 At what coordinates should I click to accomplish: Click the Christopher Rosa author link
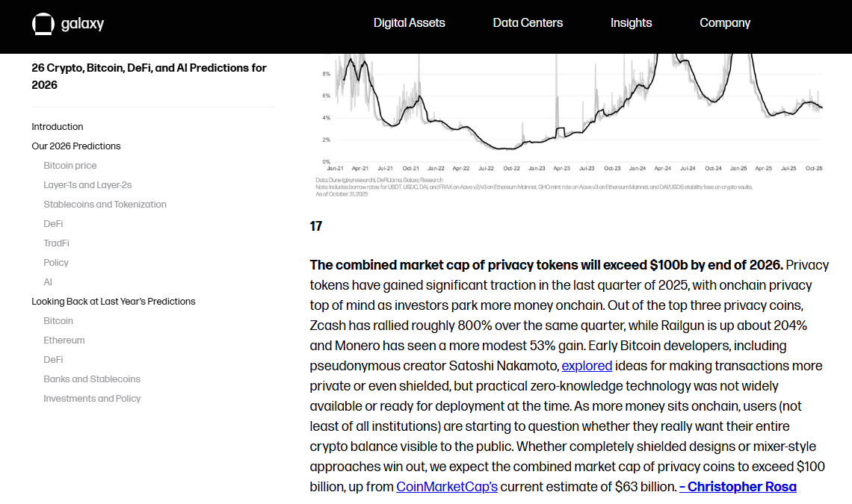coord(738,486)
